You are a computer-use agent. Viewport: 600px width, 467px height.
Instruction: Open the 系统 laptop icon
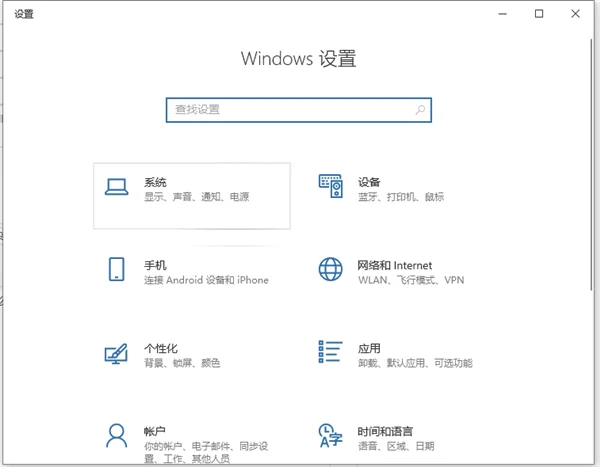pos(116,187)
